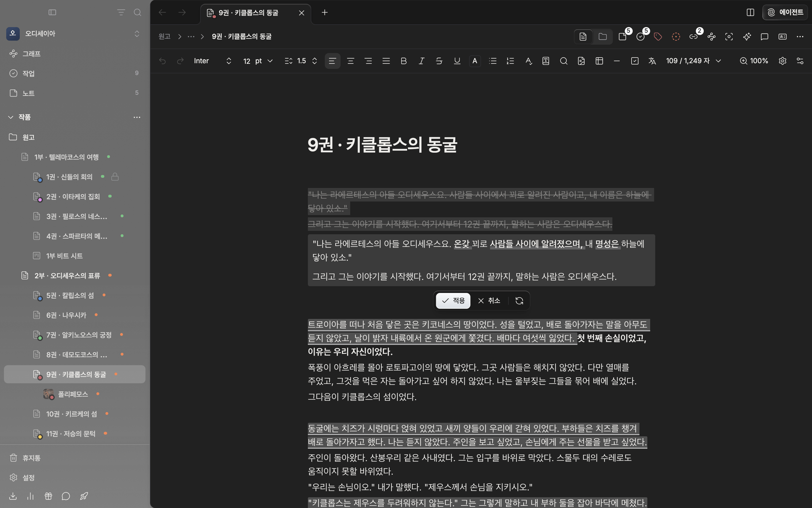
Task: Open the comments bubble icon in header
Action: click(764, 37)
